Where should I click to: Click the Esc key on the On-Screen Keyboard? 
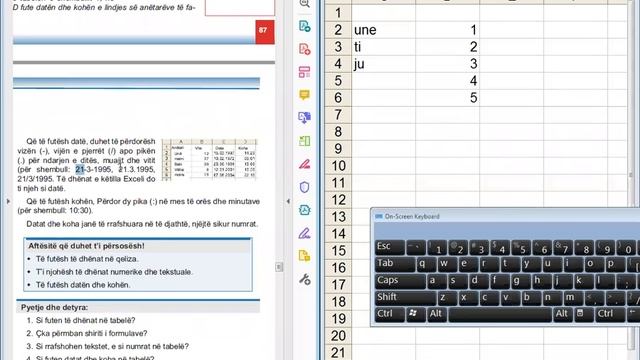(x=389, y=247)
